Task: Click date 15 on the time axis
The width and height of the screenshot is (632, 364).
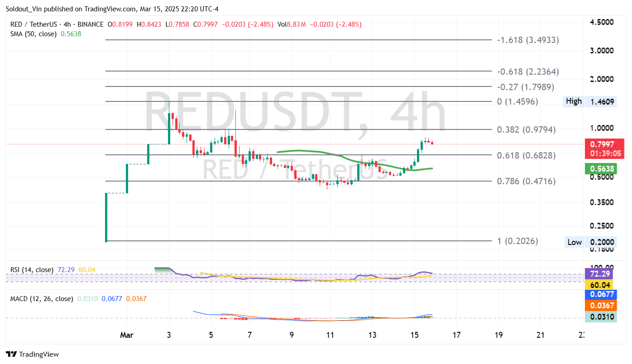Action: 415,335
